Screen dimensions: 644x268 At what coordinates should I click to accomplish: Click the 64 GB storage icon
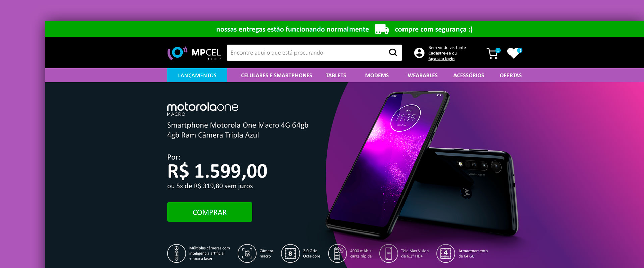pos(445,253)
